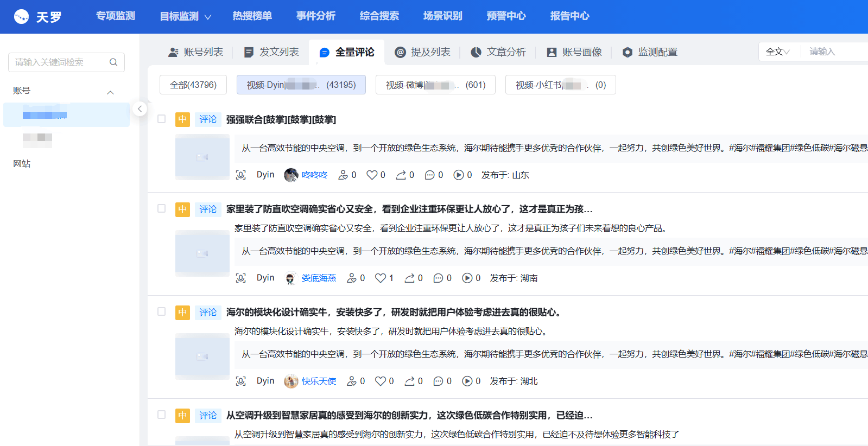Go to 热搜榜单 page
The height and width of the screenshot is (446, 868).
[252, 16]
